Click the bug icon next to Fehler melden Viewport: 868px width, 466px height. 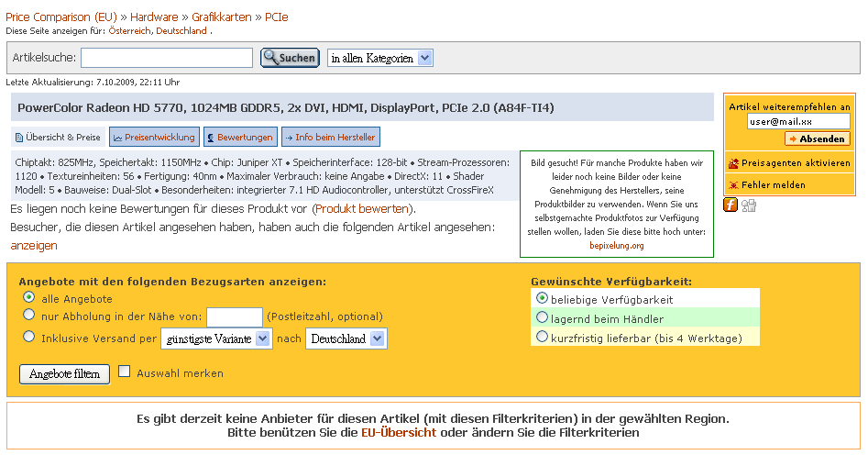pyautogui.click(x=733, y=185)
